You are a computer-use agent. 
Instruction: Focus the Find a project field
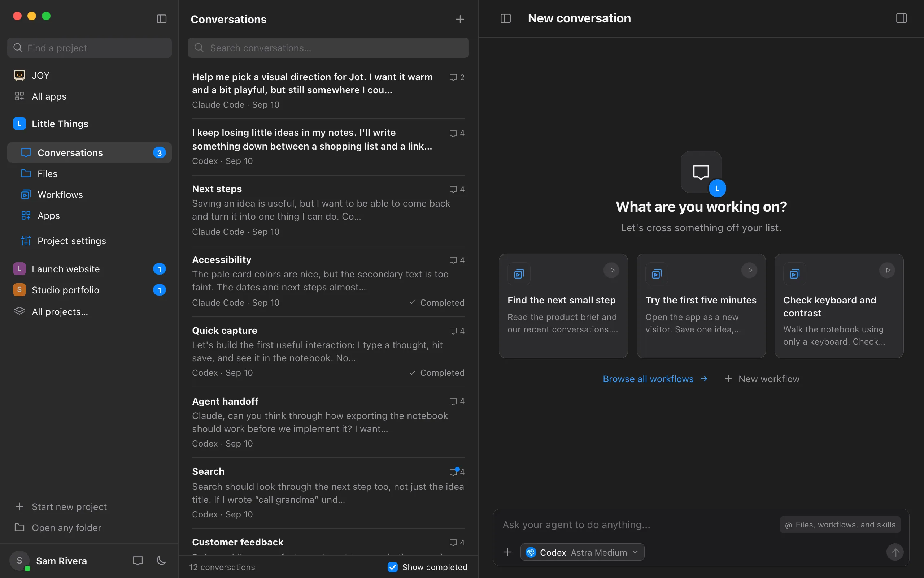(90, 48)
